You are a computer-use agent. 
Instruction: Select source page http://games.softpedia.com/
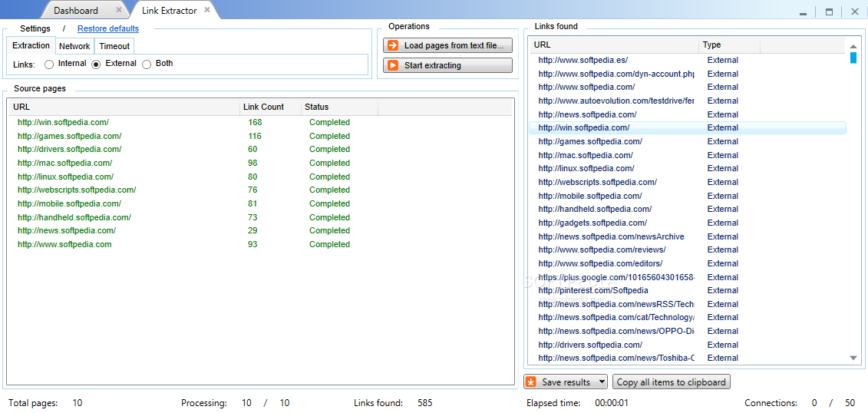click(69, 136)
